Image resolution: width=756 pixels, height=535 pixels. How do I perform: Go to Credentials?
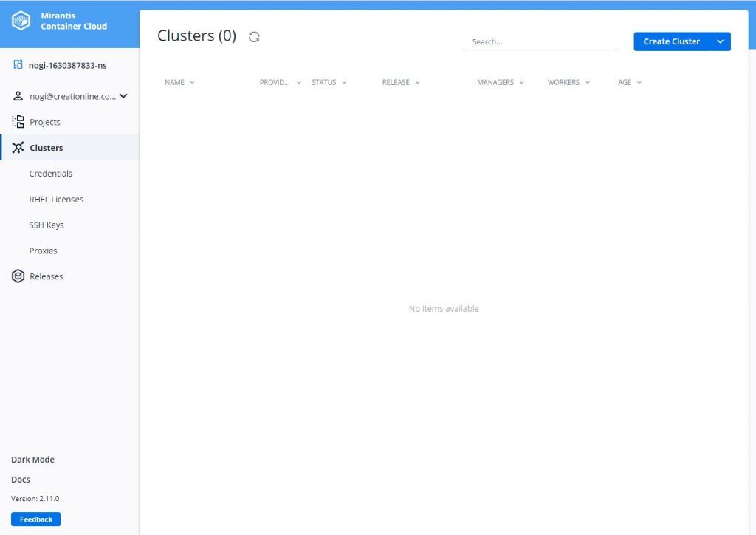(x=51, y=173)
